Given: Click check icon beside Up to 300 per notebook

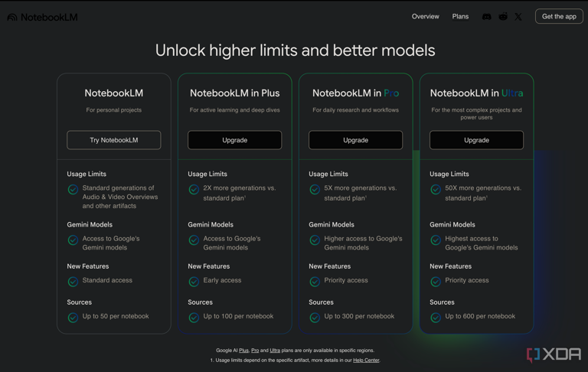Looking at the screenshot, I should [315, 317].
